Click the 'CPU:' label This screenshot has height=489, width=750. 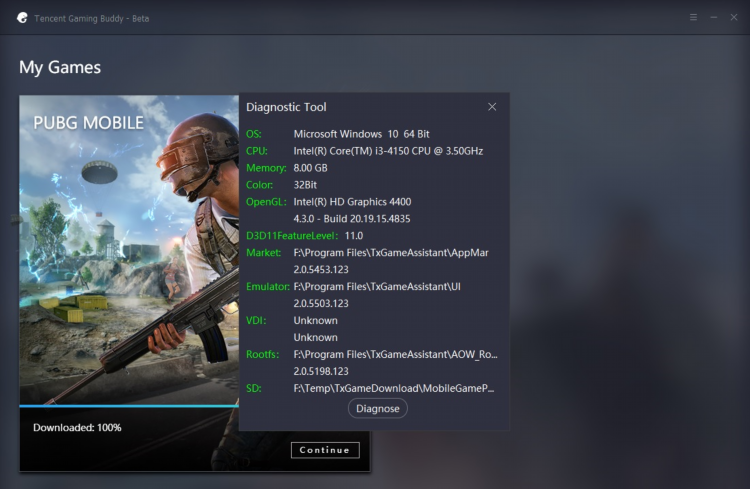tap(256, 151)
